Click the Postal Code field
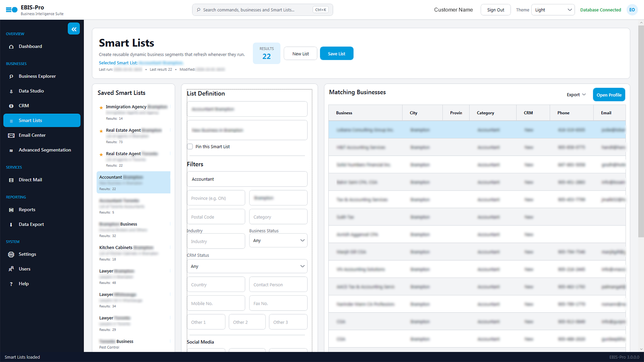Viewport: 644px width, 362px height. [x=216, y=217]
